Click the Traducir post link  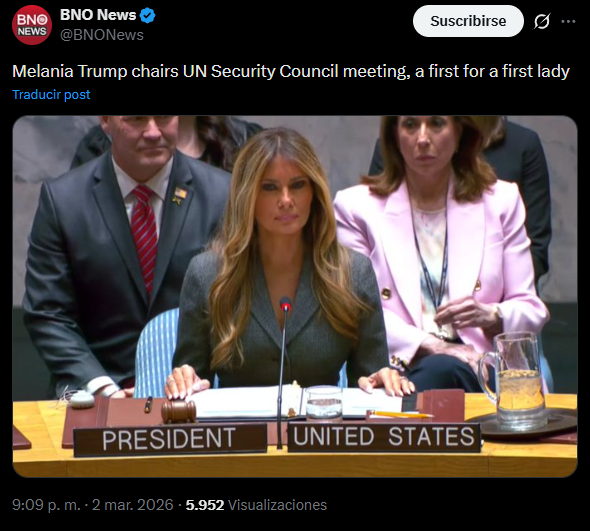[x=51, y=94]
